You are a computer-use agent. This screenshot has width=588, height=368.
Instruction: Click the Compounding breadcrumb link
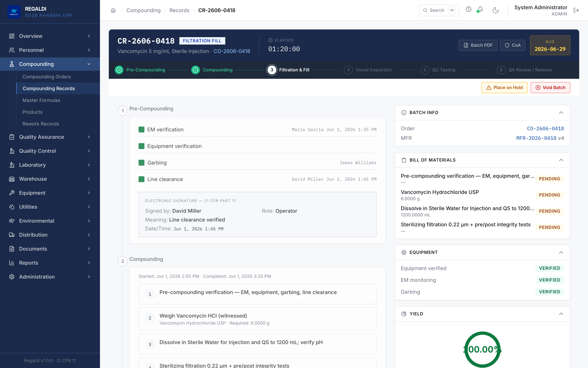pos(143,10)
